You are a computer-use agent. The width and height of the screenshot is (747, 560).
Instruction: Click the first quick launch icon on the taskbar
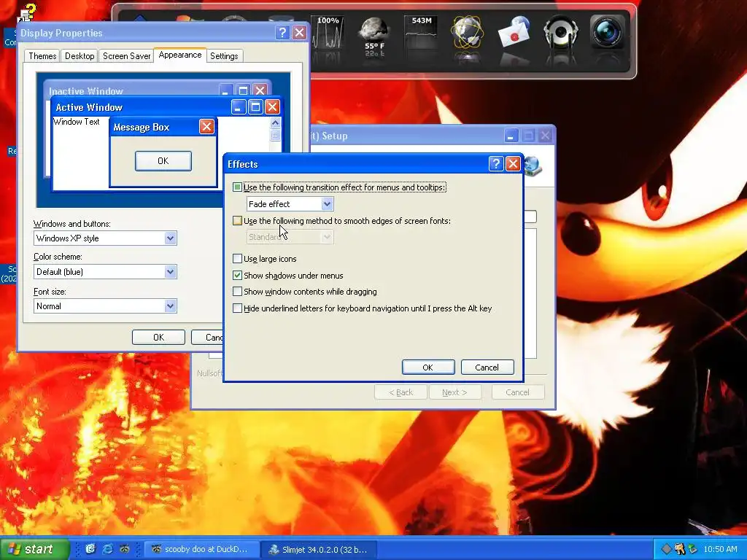90,548
